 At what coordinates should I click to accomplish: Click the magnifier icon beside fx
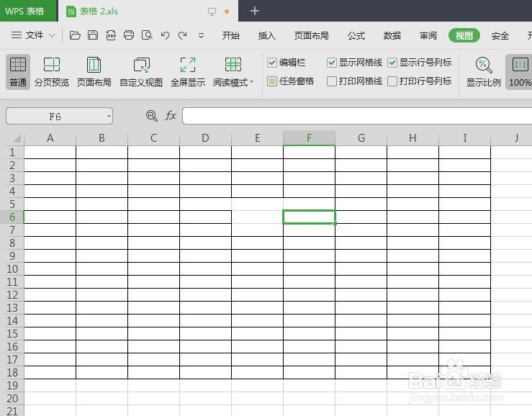click(152, 116)
